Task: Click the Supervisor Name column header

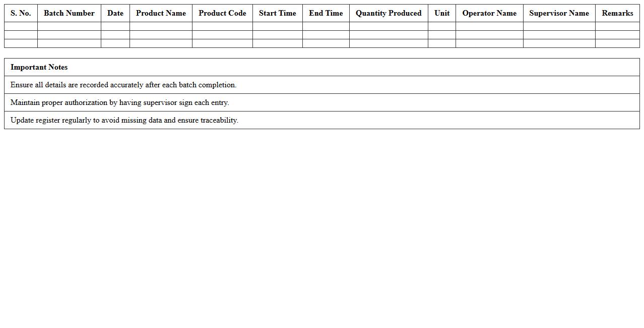Action: pyautogui.click(x=559, y=13)
